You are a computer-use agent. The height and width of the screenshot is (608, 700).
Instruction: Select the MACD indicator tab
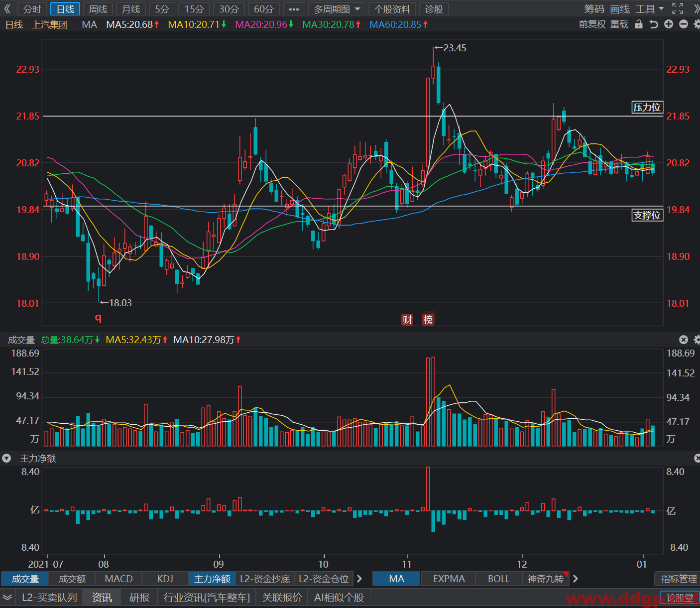coord(118,579)
